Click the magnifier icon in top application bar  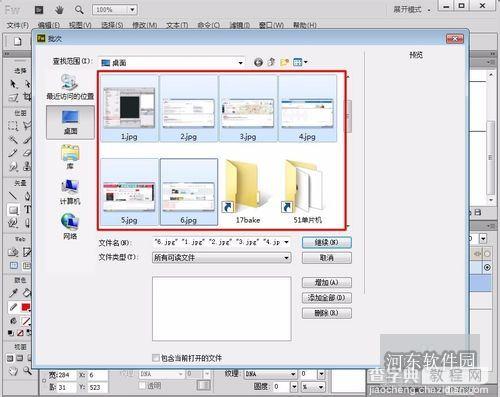pyautogui.click(x=79, y=10)
